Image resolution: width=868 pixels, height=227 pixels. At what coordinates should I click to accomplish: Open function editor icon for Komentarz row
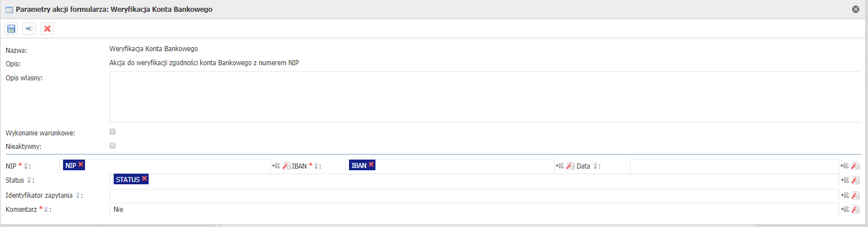click(x=856, y=210)
